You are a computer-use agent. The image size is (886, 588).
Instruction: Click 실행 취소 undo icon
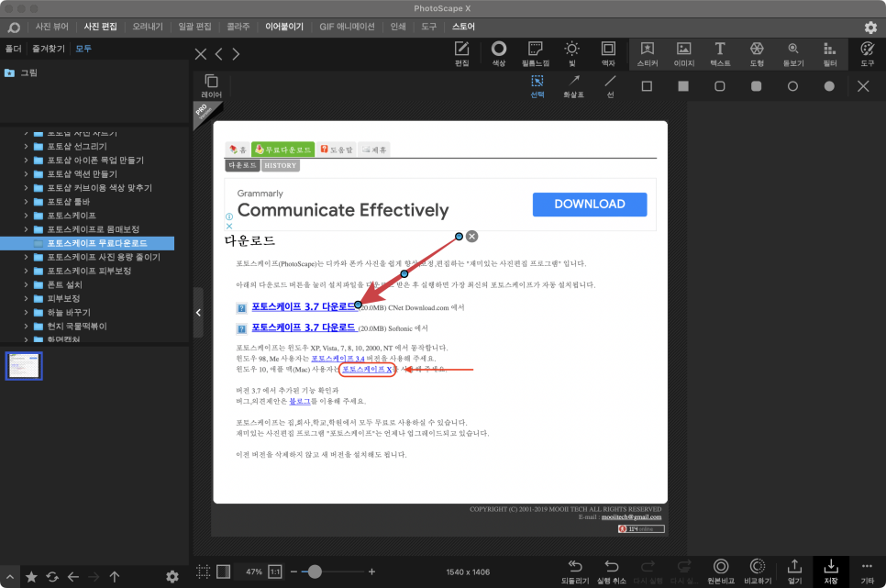click(x=612, y=571)
